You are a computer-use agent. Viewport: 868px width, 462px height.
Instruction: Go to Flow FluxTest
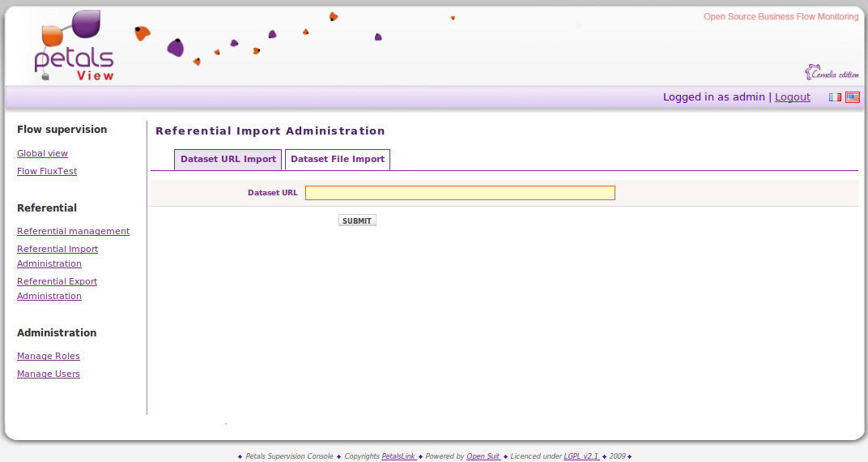(x=47, y=172)
